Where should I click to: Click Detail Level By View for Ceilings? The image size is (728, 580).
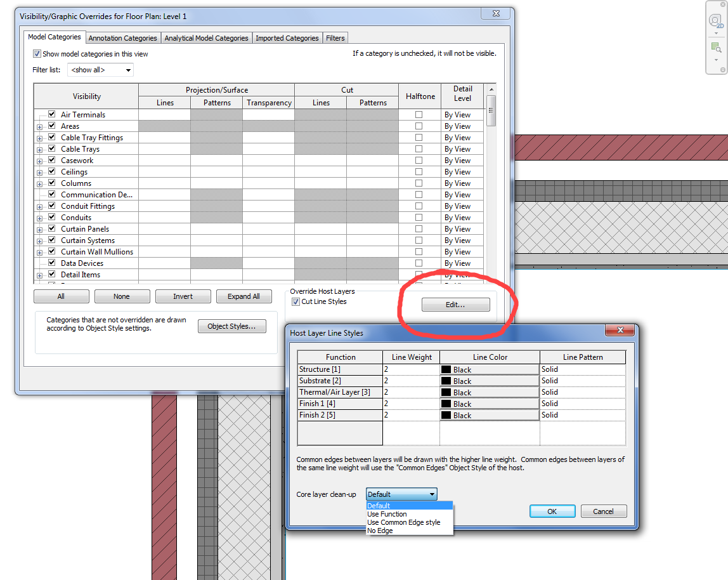click(x=462, y=172)
